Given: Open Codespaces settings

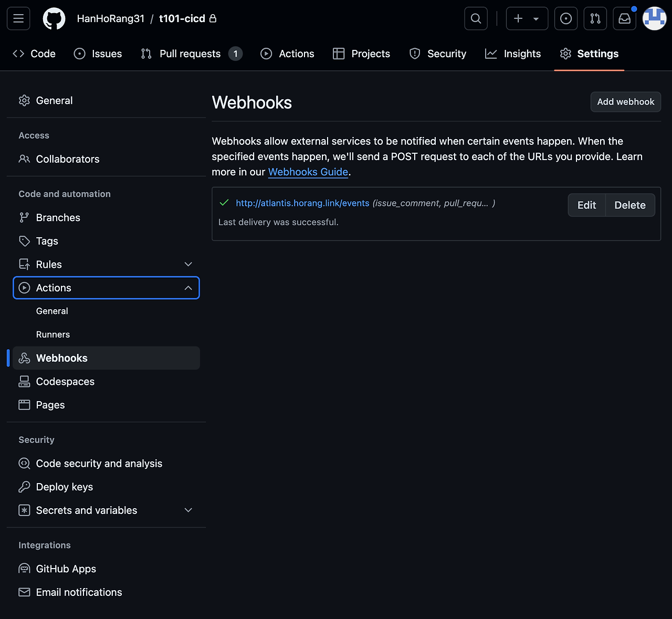Looking at the screenshot, I should (x=106, y=381).
